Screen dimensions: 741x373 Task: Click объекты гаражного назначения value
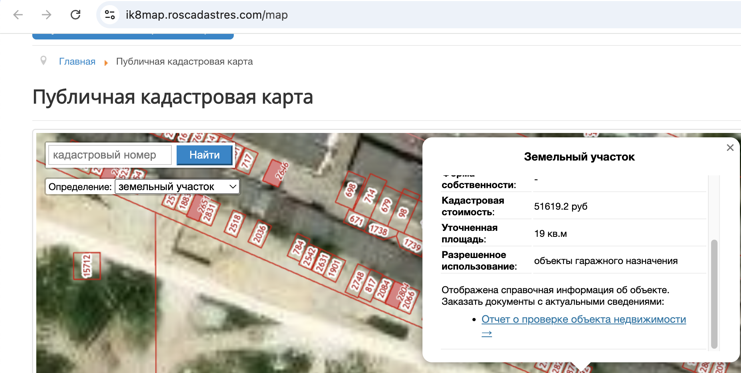click(606, 260)
